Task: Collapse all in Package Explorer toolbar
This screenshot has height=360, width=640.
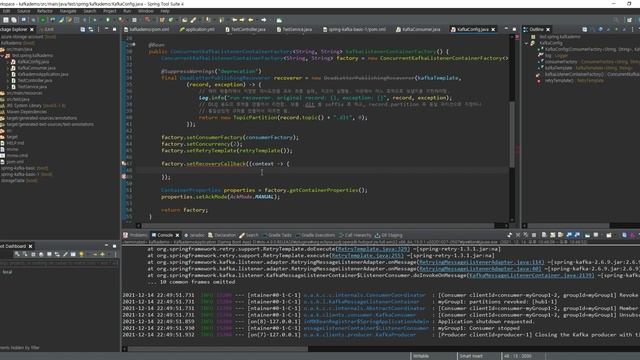Action: [x=83, y=29]
